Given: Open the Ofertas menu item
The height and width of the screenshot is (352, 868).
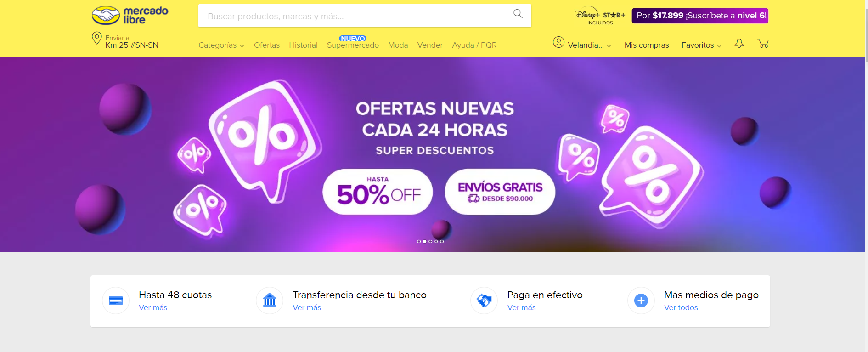Looking at the screenshot, I should click(x=267, y=45).
